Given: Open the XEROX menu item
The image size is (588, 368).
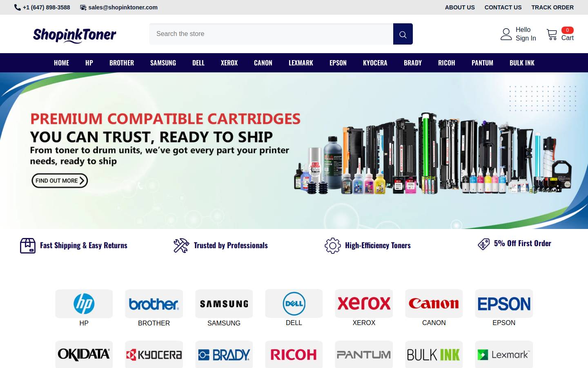Looking at the screenshot, I should pos(229,63).
